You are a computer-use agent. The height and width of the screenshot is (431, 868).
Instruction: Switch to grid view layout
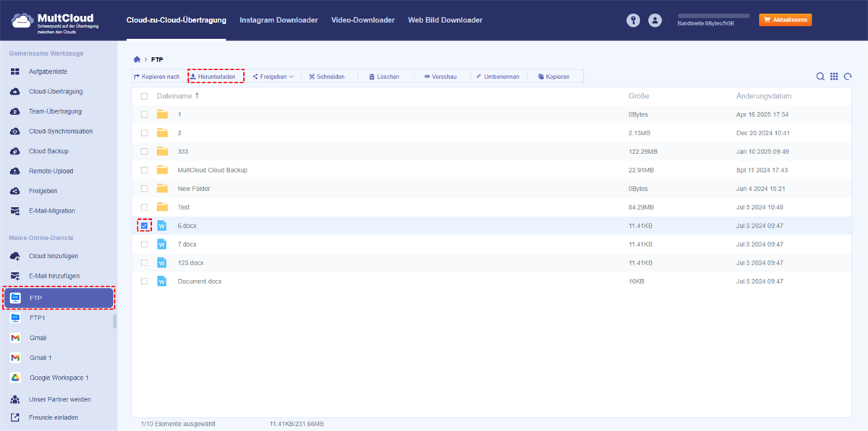coord(834,77)
